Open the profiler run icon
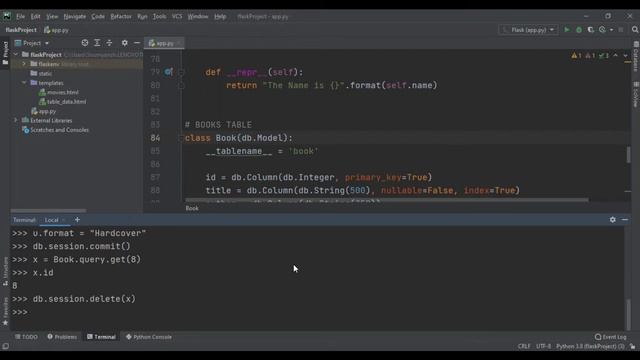640x360 pixels. (x=602, y=30)
